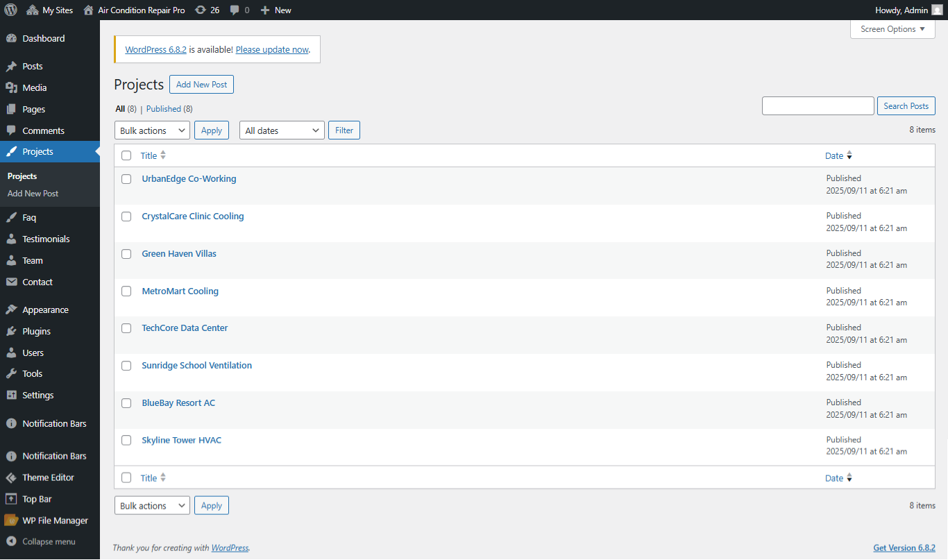Click the Search Posts button
Image resolution: width=948 pixels, height=560 pixels.
click(x=906, y=106)
